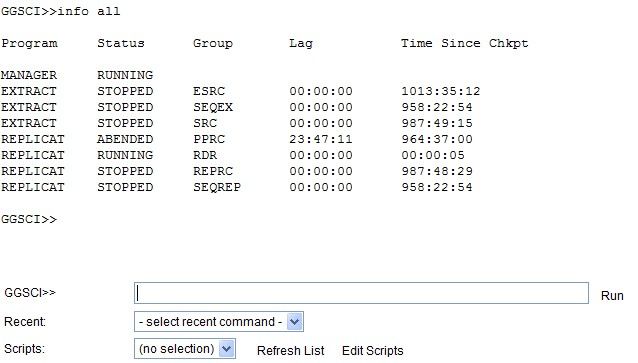Click the arrow on the Recent dropdown
Image resolution: width=638 pixels, height=363 pixels.
[x=295, y=322]
